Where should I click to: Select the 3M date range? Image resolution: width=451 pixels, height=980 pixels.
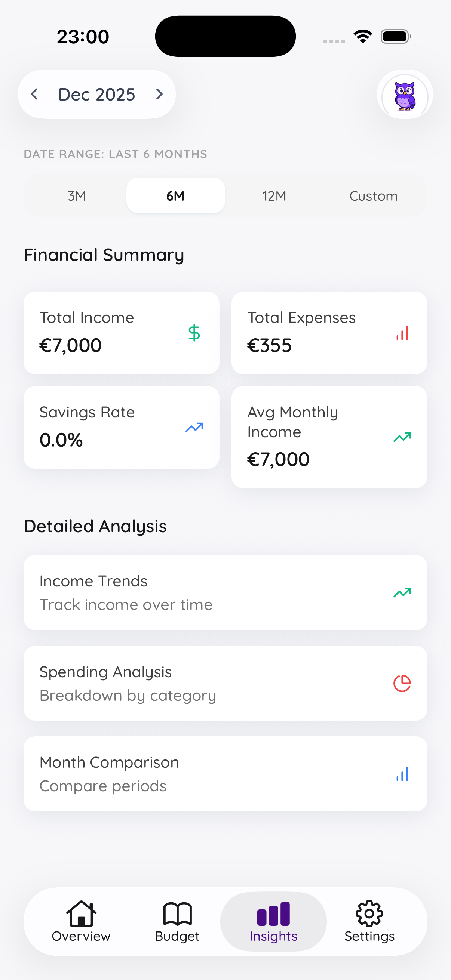(x=77, y=196)
